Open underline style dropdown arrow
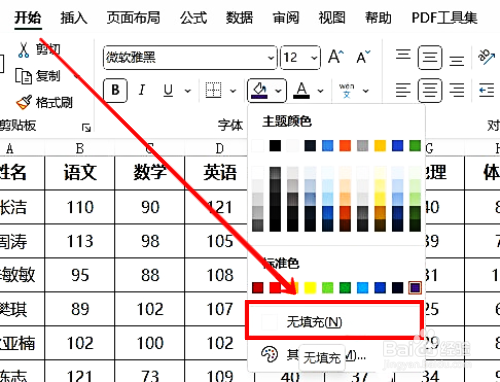This screenshot has height=382, width=500. (x=188, y=91)
